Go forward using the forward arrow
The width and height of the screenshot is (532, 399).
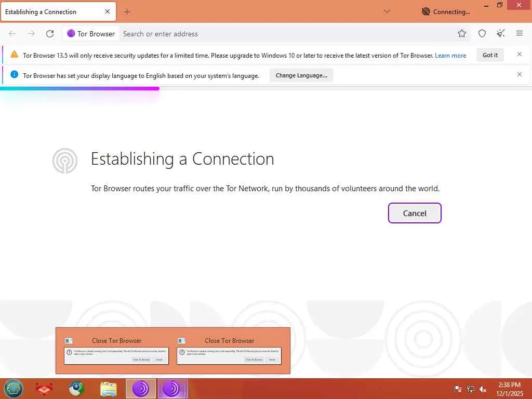point(31,34)
